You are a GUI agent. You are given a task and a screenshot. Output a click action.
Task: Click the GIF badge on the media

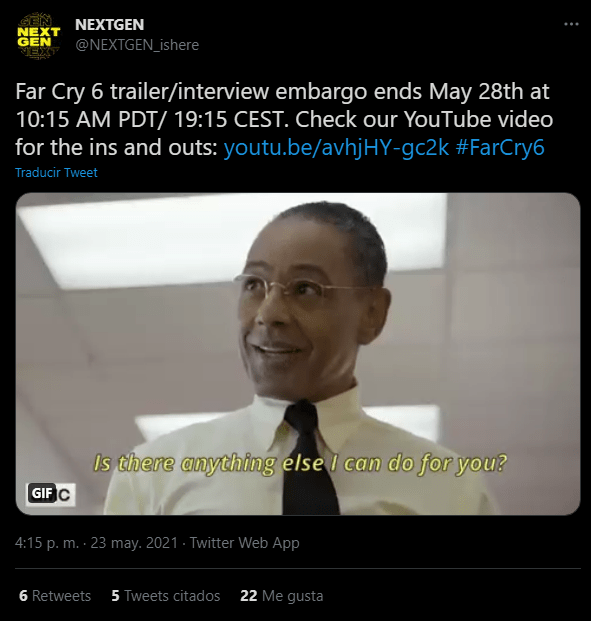[x=41, y=493]
